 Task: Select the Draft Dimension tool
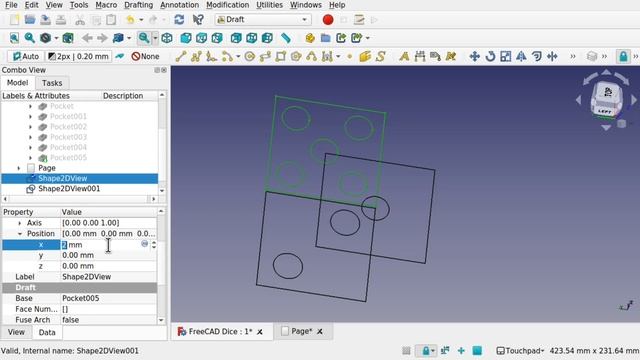pyautogui.click(x=420, y=56)
